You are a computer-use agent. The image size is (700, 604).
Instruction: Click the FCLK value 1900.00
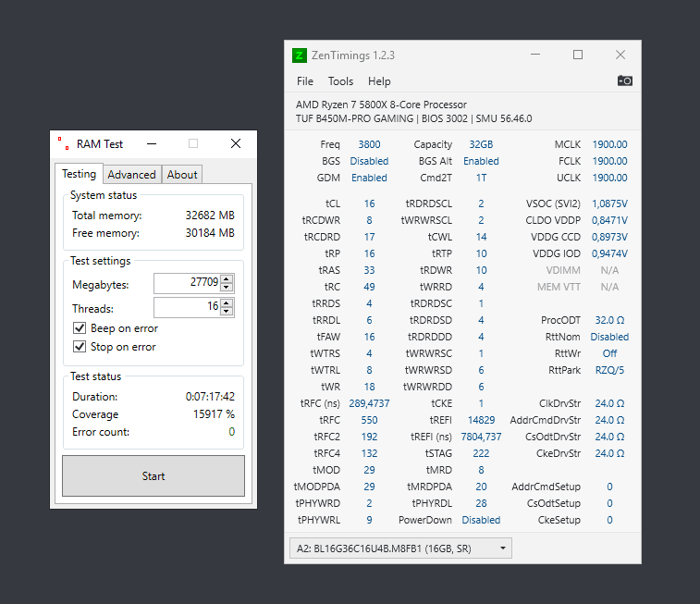[609, 161]
